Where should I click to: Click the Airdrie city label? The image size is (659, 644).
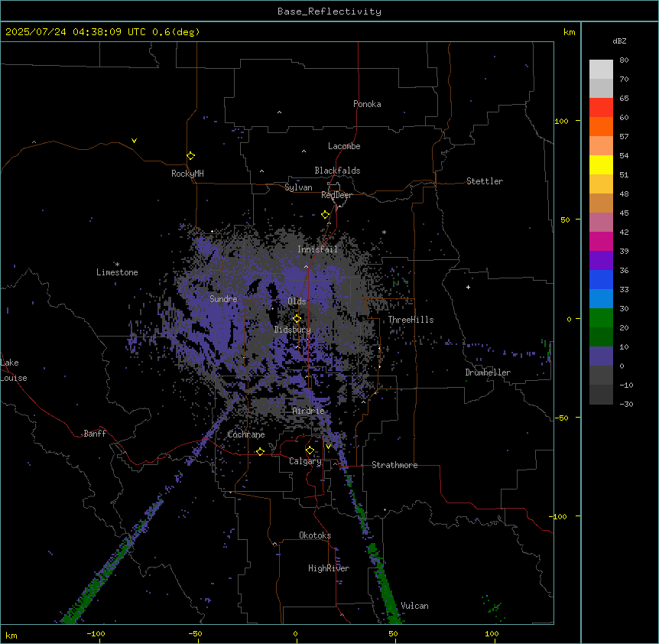click(x=308, y=411)
